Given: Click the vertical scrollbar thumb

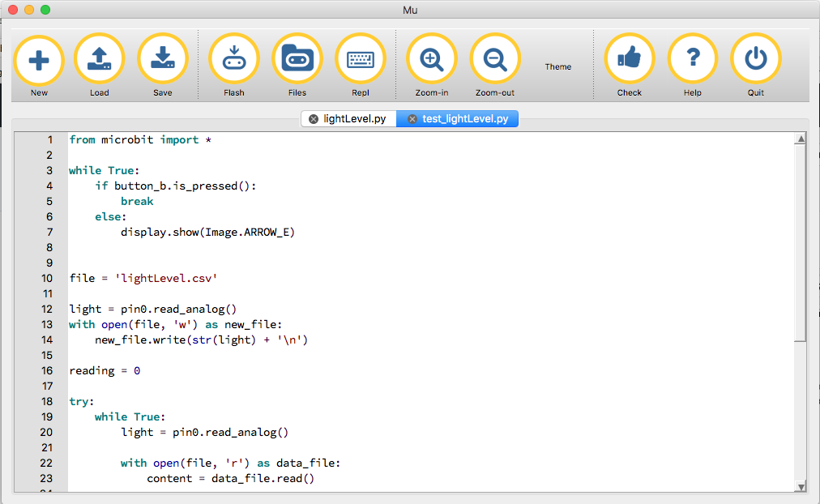Looking at the screenshot, I should pos(800,243).
